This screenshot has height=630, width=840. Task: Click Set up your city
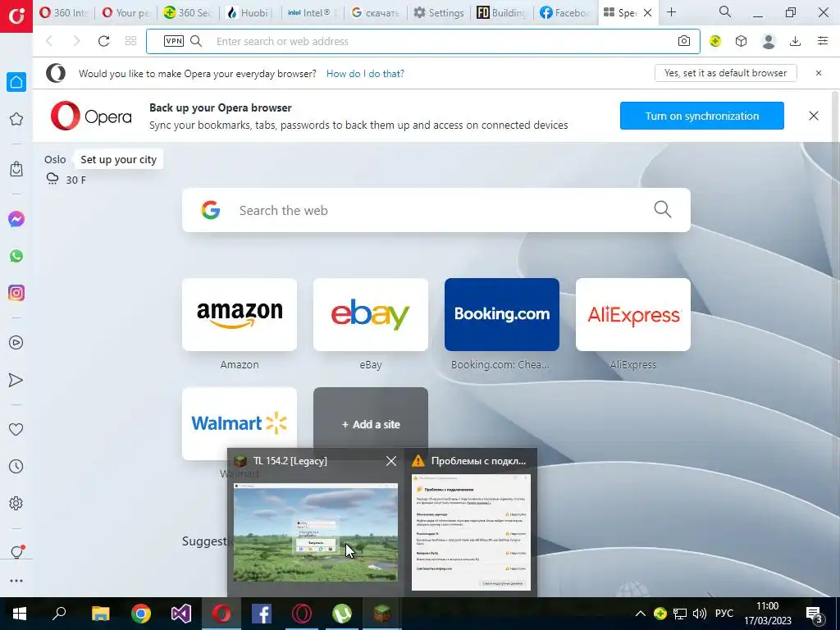(x=118, y=160)
